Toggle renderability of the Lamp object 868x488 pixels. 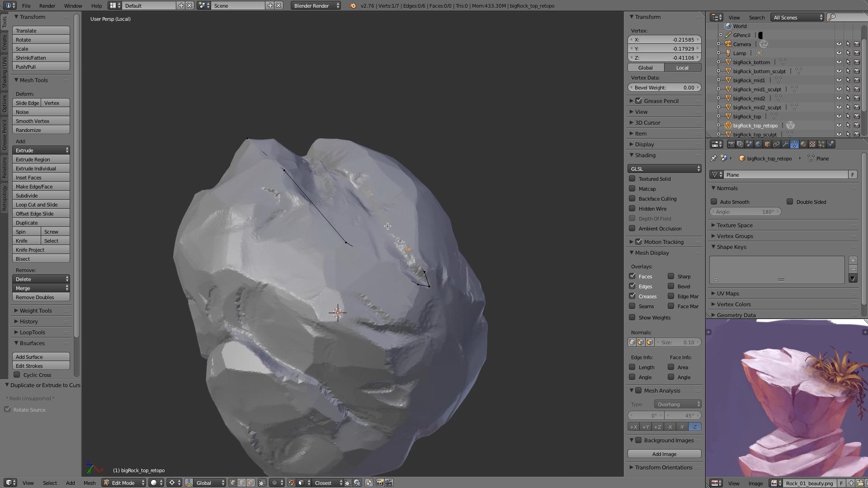pos(857,53)
